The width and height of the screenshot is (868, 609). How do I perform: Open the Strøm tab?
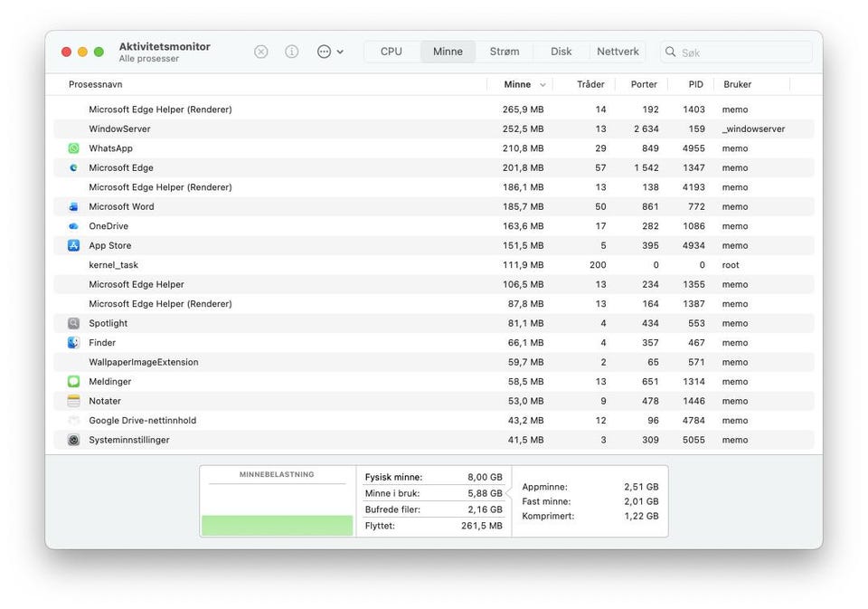coord(505,52)
